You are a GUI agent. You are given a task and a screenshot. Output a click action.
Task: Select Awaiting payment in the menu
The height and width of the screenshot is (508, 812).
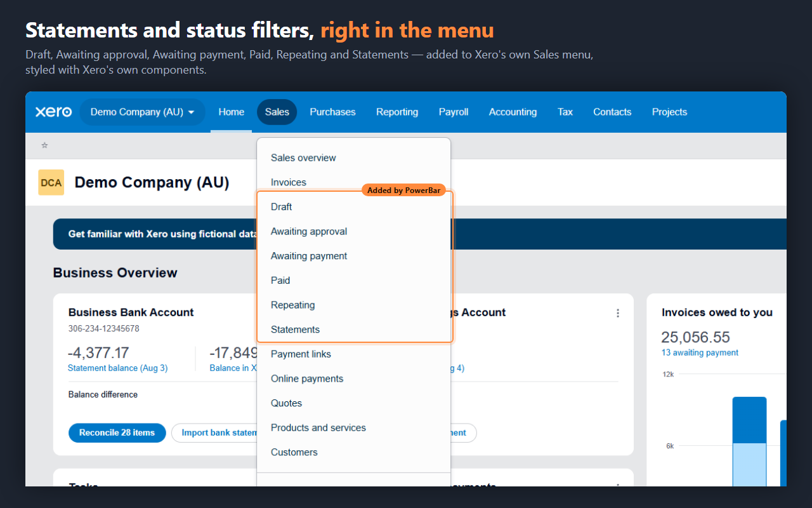[353, 256]
